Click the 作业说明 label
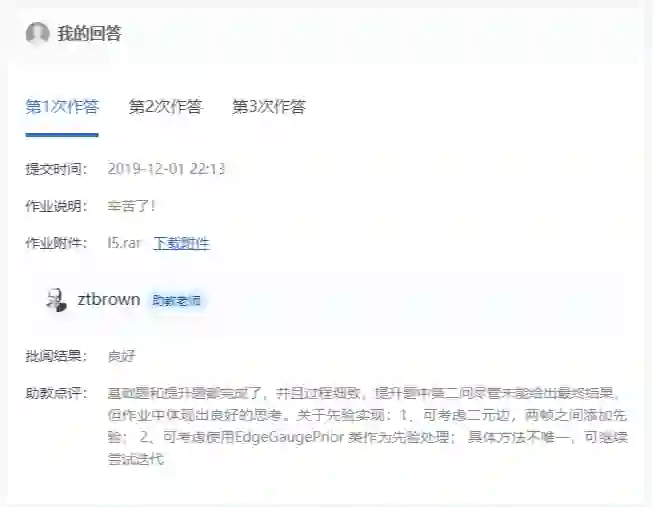 [x=57, y=206]
